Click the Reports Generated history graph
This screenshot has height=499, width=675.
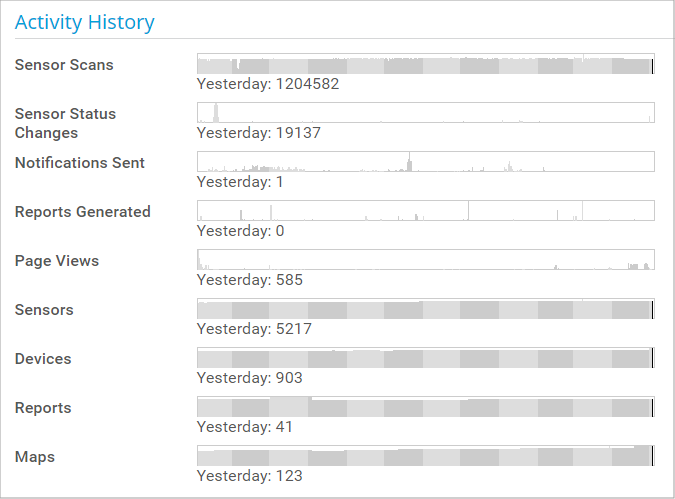[425, 210]
